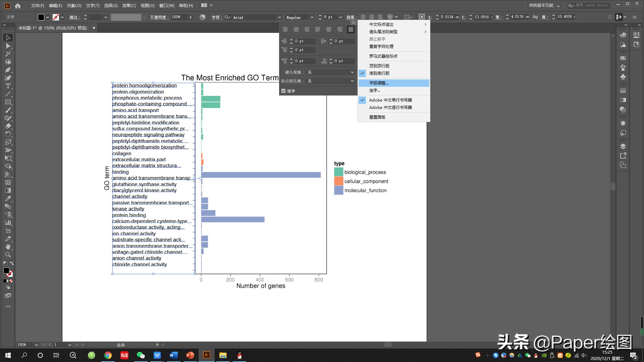
Task: Toggle the 连字 hyphenation checkbox
Action: 283,91
